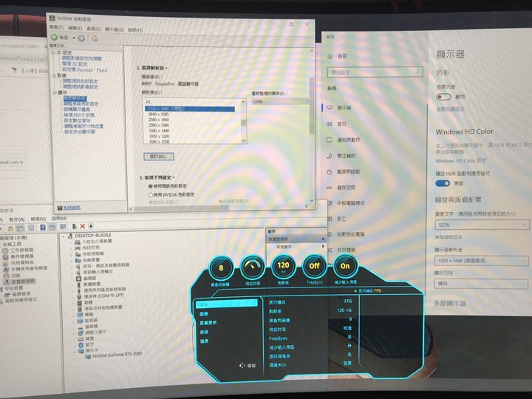Screen dimensions: 532x399
Task: Click the scan hardware monitor toolbar icon
Action: click(x=63, y=227)
